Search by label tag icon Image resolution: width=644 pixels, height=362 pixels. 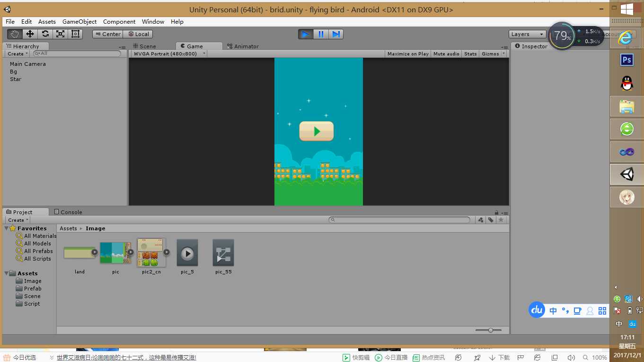(x=491, y=220)
